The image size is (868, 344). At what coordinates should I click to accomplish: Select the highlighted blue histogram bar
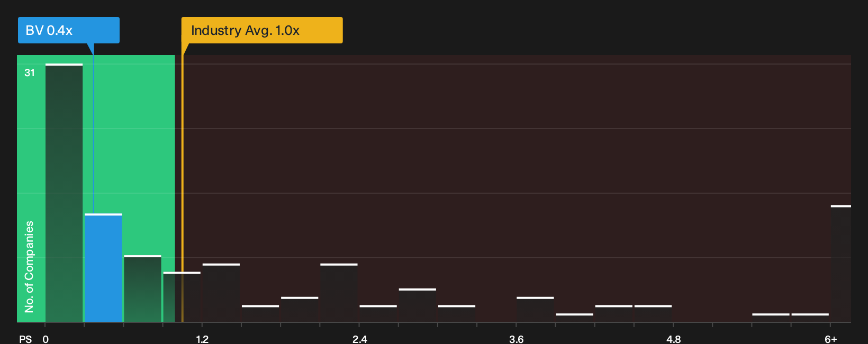103,268
